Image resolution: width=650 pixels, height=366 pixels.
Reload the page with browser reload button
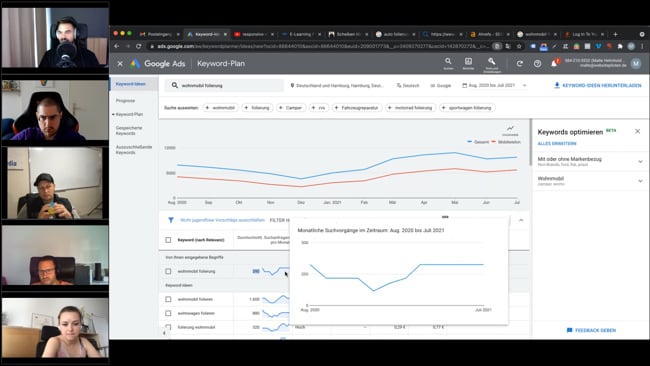[x=138, y=46]
